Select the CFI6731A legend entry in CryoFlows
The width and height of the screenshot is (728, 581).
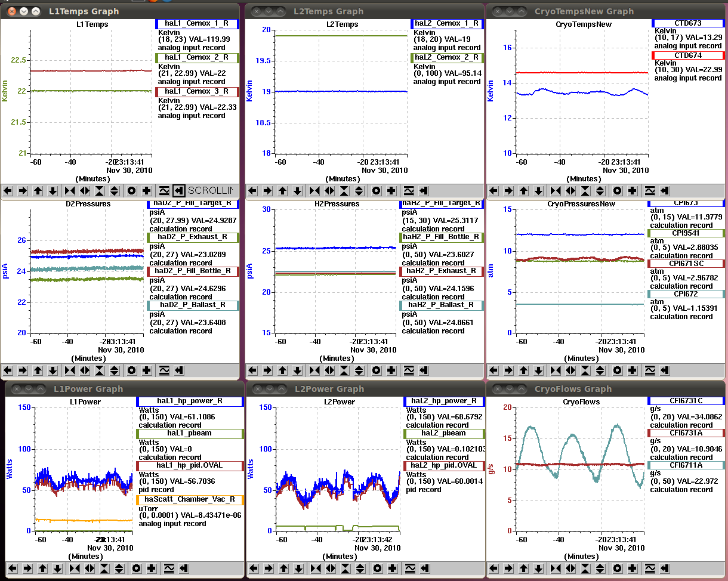686,433
